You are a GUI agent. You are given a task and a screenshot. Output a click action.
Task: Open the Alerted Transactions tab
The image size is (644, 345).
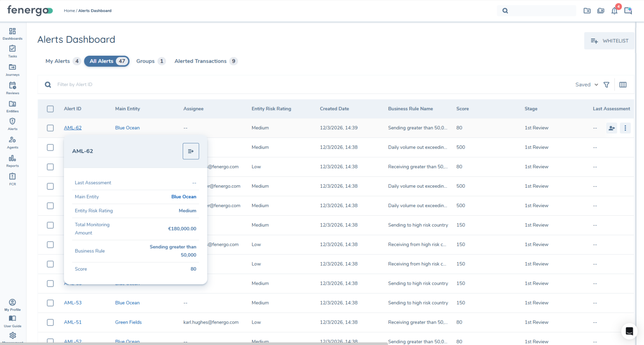(x=206, y=61)
